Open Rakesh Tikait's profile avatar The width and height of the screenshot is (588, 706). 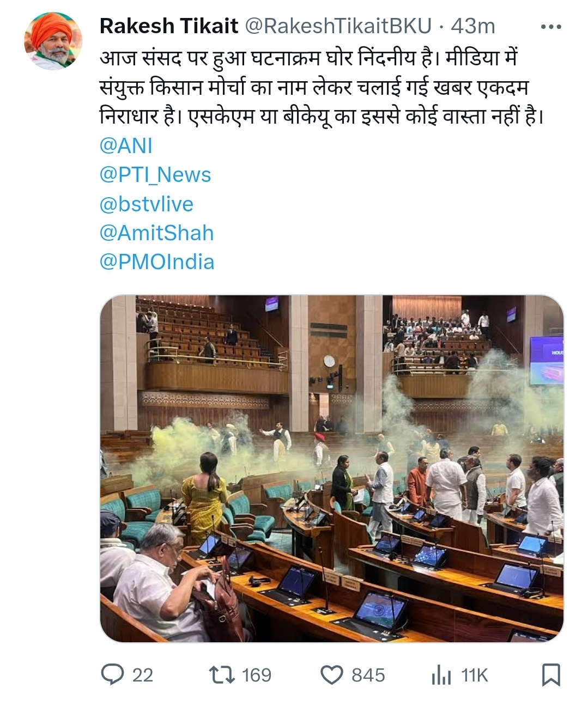click(53, 41)
